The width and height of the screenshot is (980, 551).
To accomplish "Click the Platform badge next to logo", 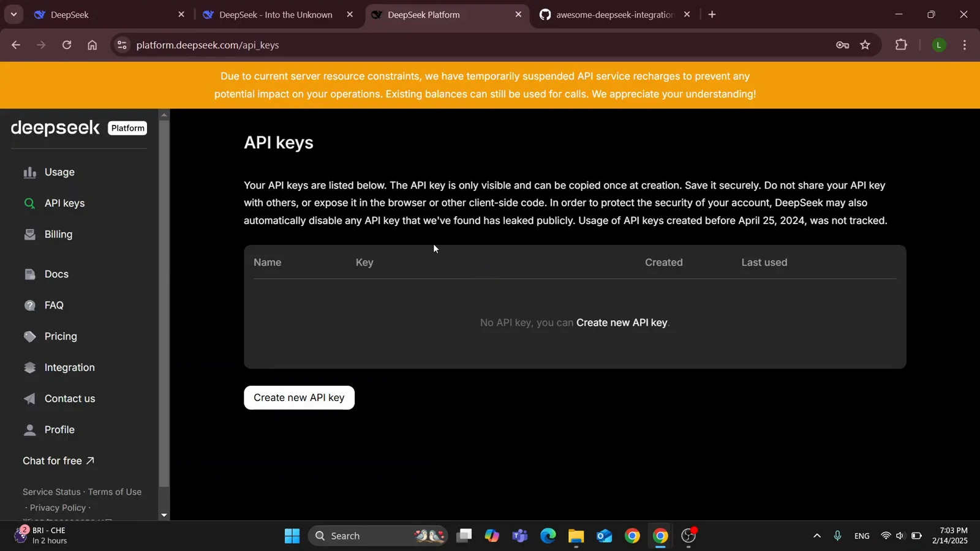I will click(127, 129).
